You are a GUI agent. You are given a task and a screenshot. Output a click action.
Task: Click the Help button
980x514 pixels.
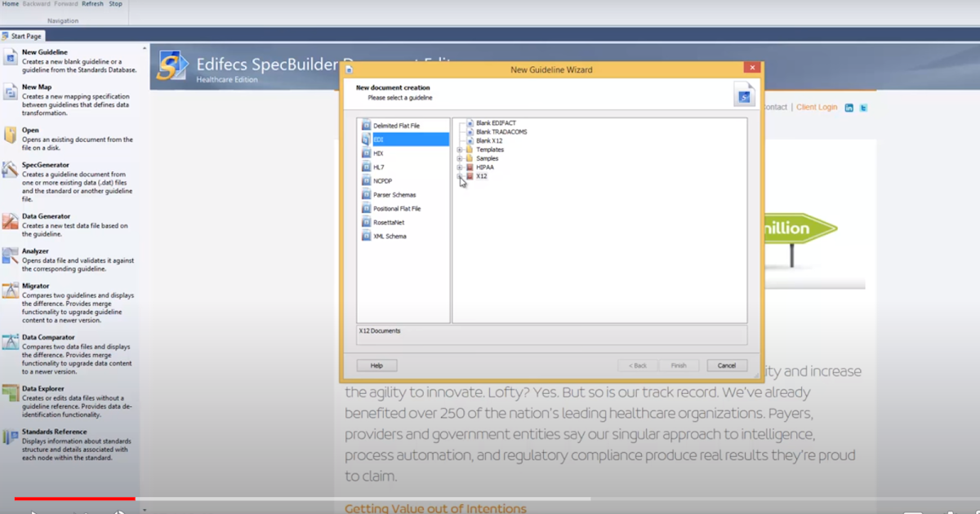pos(376,365)
